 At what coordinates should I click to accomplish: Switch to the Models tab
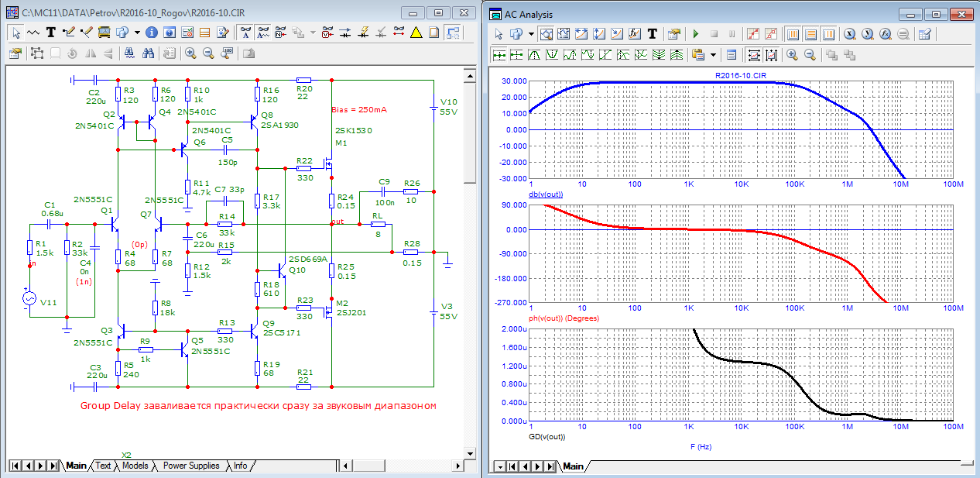click(135, 466)
